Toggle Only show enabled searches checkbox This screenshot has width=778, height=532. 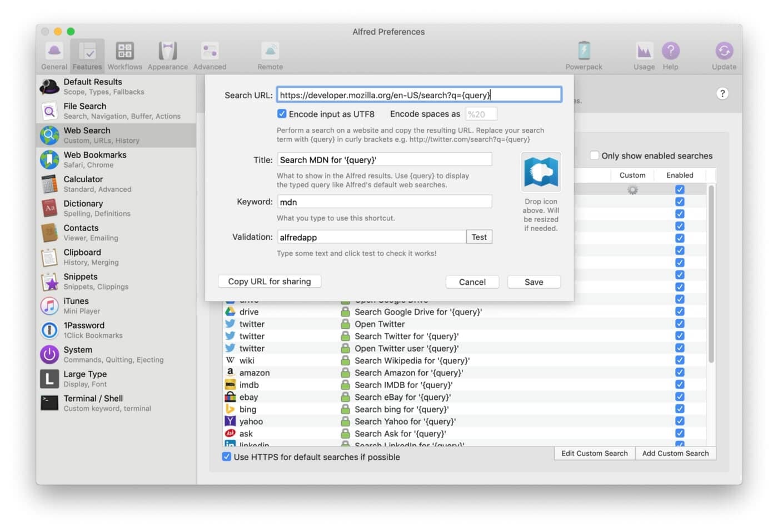594,155
